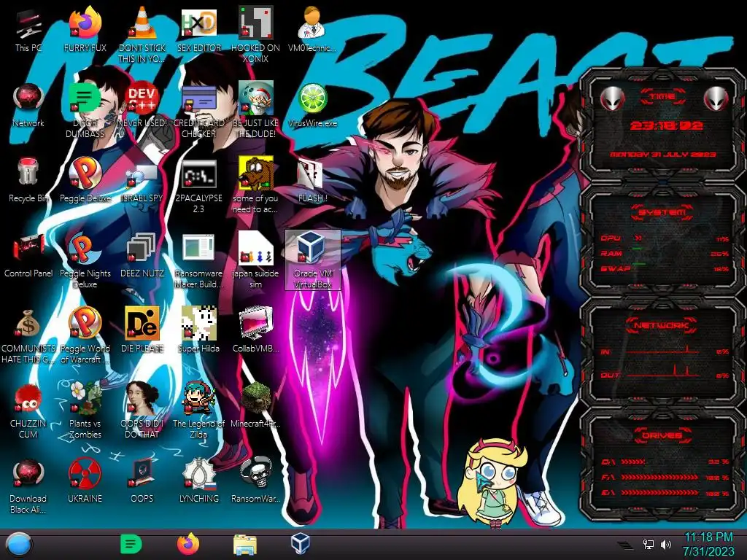747x560 pixels.
Task: Open the CollabVMB monitor icon
Action: (256, 331)
